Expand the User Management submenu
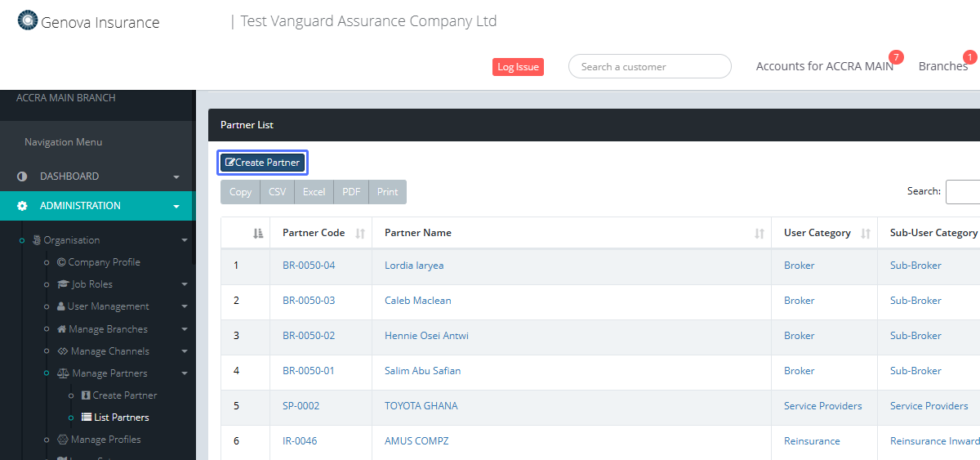This screenshot has height=460, width=980. pyautogui.click(x=185, y=307)
